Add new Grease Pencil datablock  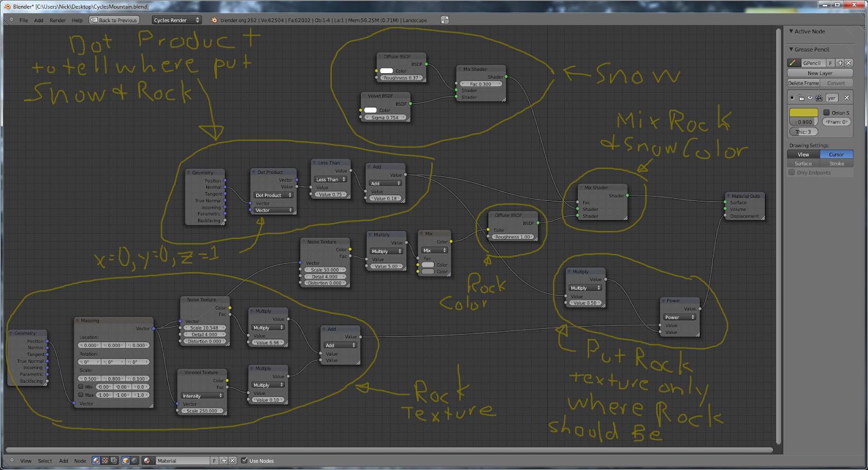click(840, 63)
